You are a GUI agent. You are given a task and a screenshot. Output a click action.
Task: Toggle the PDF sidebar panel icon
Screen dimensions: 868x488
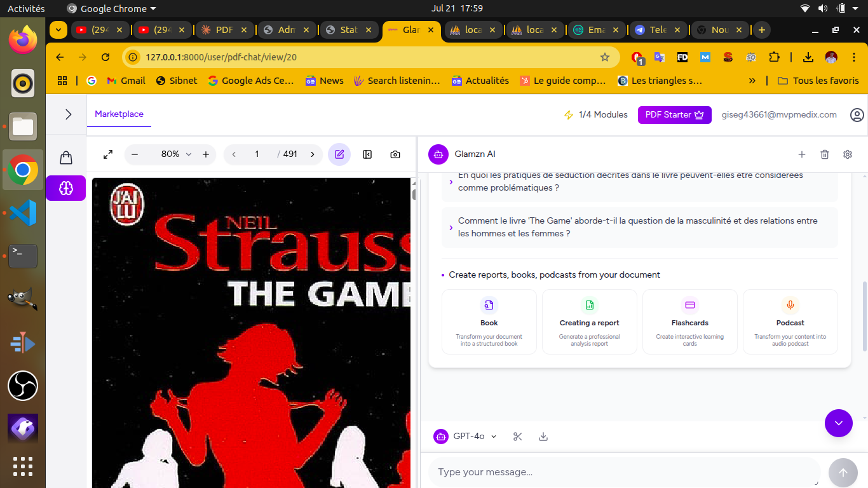point(367,154)
